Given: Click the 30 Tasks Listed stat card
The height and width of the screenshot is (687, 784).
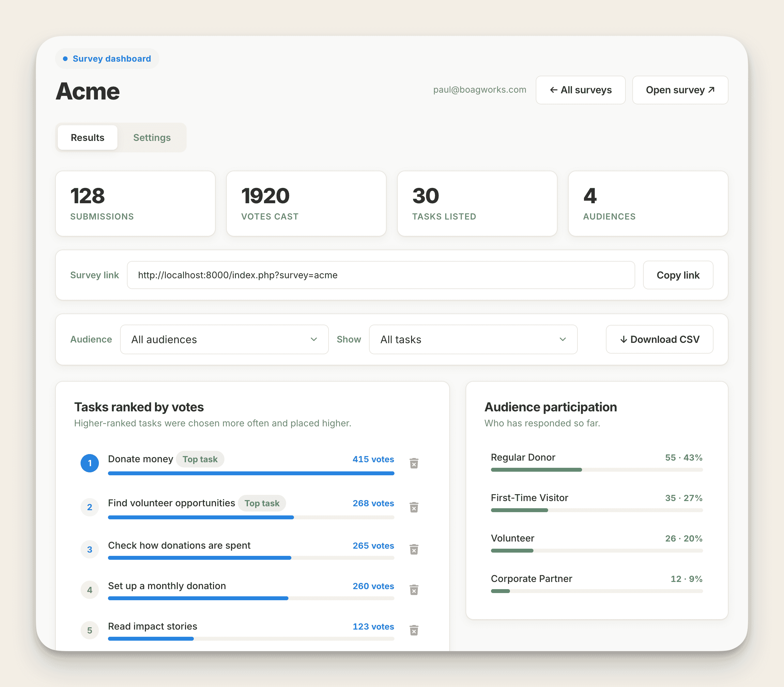Looking at the screenshot, I should coord(477,204).
